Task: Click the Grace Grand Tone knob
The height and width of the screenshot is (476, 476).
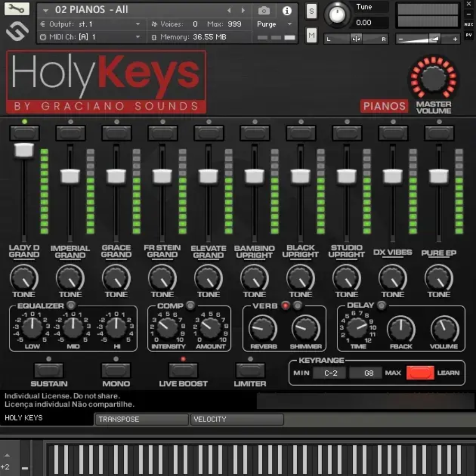Action: coord(116,278)
